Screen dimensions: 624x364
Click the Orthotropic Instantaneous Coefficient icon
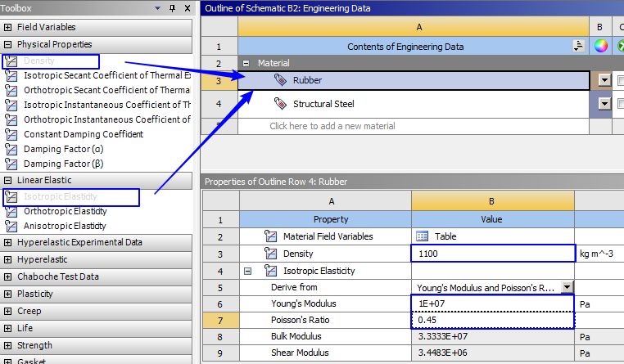click(11, 119)
